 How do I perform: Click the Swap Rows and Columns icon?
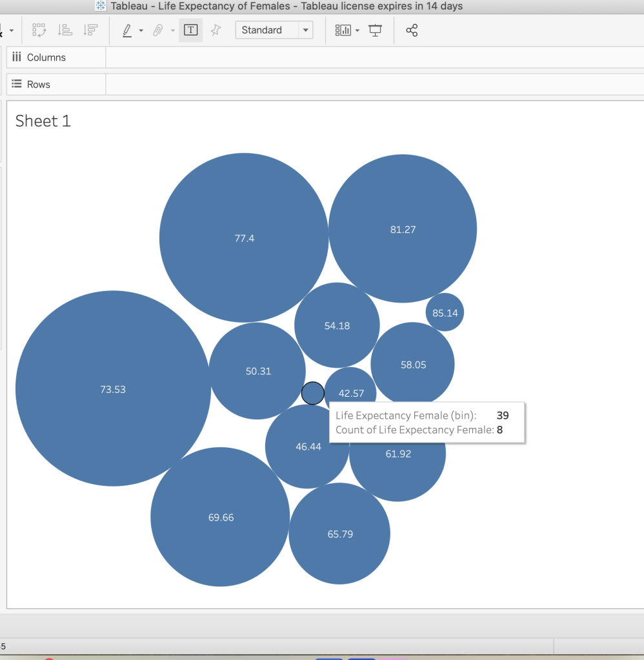pyautogui.click(x=39, y=30)
